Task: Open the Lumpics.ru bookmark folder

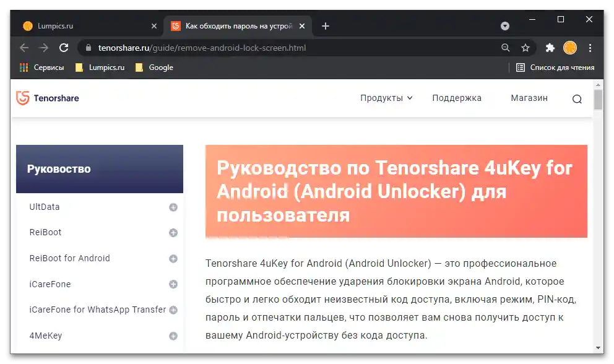Action: click(x=100, y=67)
